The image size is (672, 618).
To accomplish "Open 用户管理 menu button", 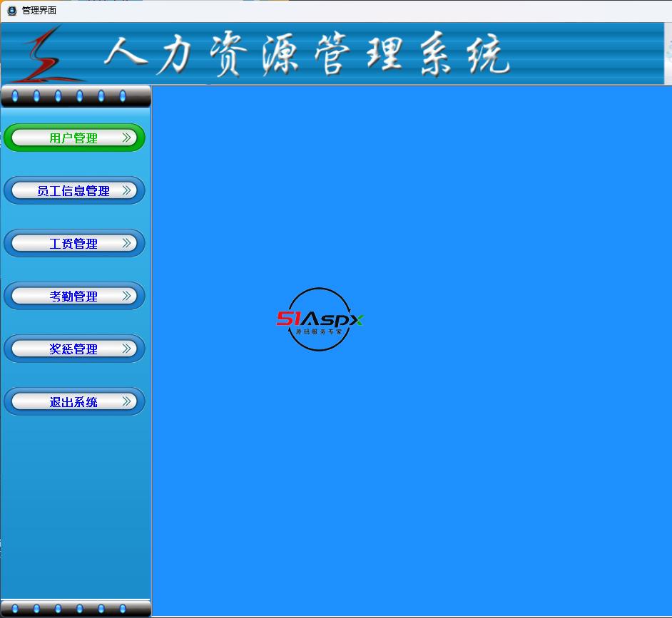I will click(x=74, y=138).
